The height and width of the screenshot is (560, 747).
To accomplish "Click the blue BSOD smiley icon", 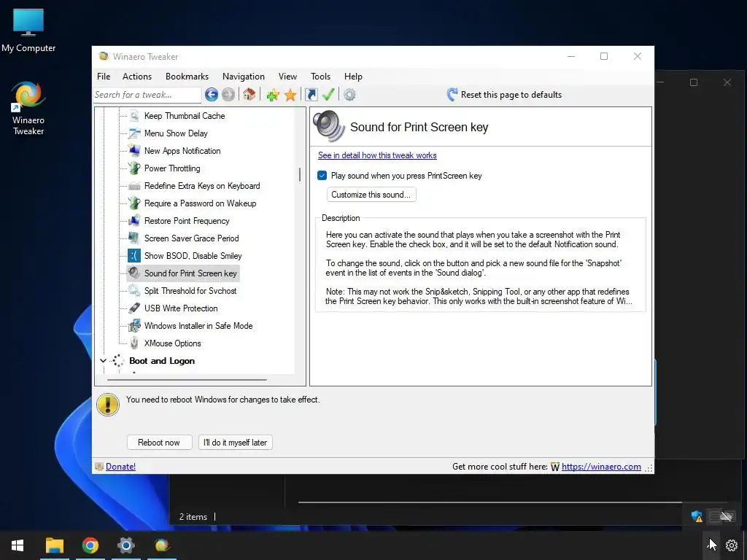I will pyautogui.click(x=134, y=256).
